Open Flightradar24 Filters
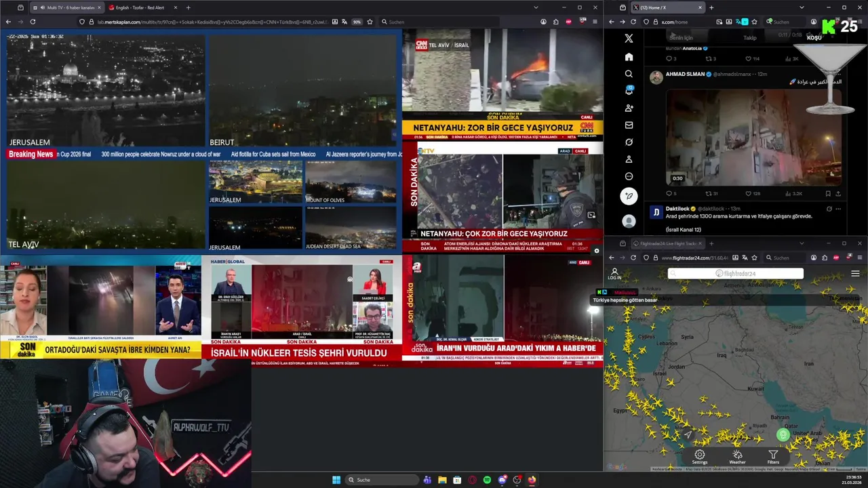Viewport: 868px width, 488px height. pos(773,457)
